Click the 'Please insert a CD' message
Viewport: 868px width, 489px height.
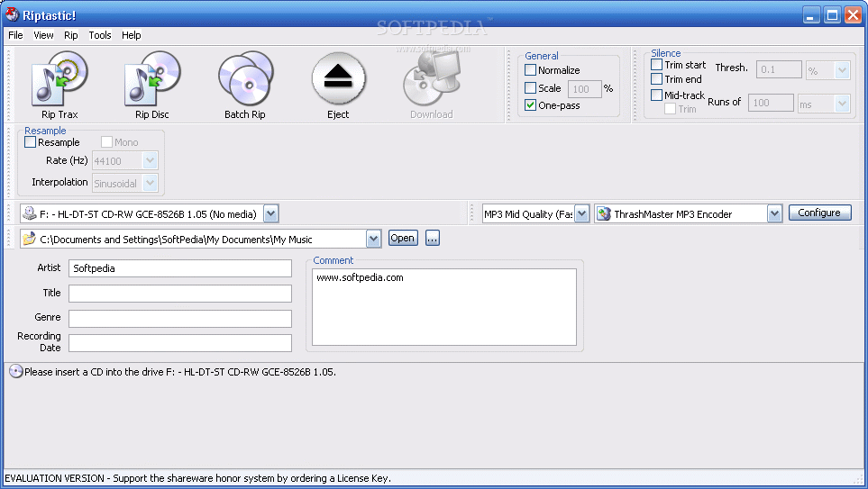click(180, 372)
